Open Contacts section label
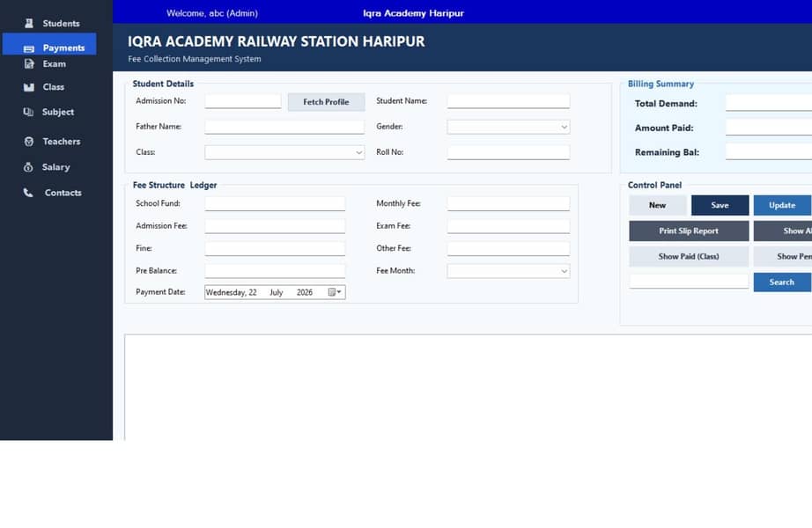Image resolution: width=812 pixels, height=528 pixels. (x=63, y=193)
